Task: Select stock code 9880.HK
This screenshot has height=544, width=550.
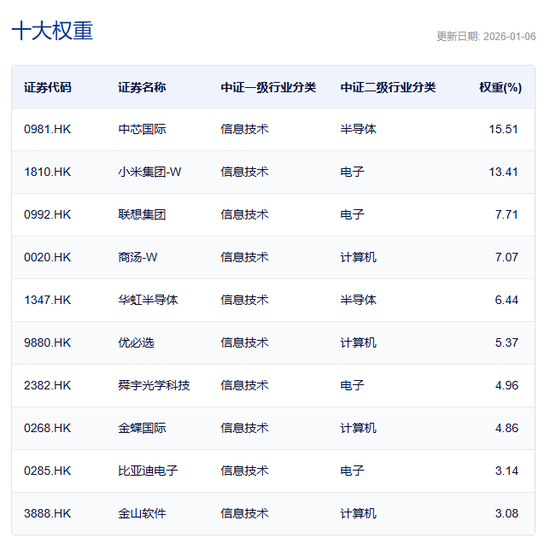Action: (x=47, y=343)
